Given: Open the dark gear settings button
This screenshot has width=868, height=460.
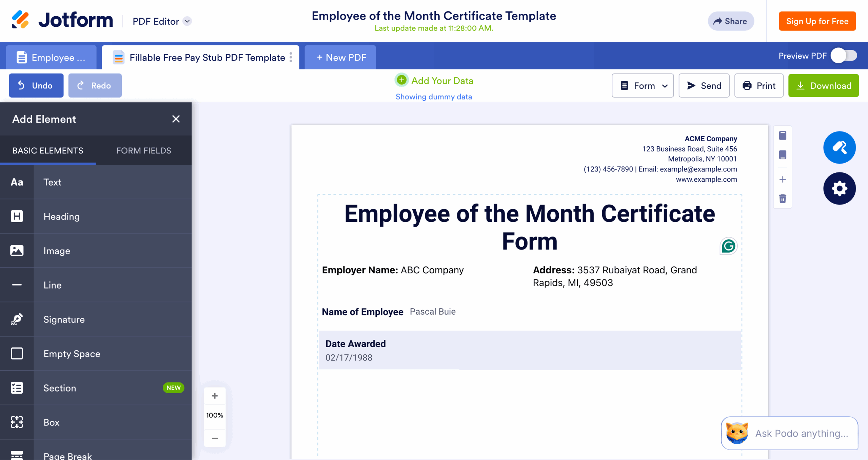Looking at the screenshot, I should coord(839,188).
